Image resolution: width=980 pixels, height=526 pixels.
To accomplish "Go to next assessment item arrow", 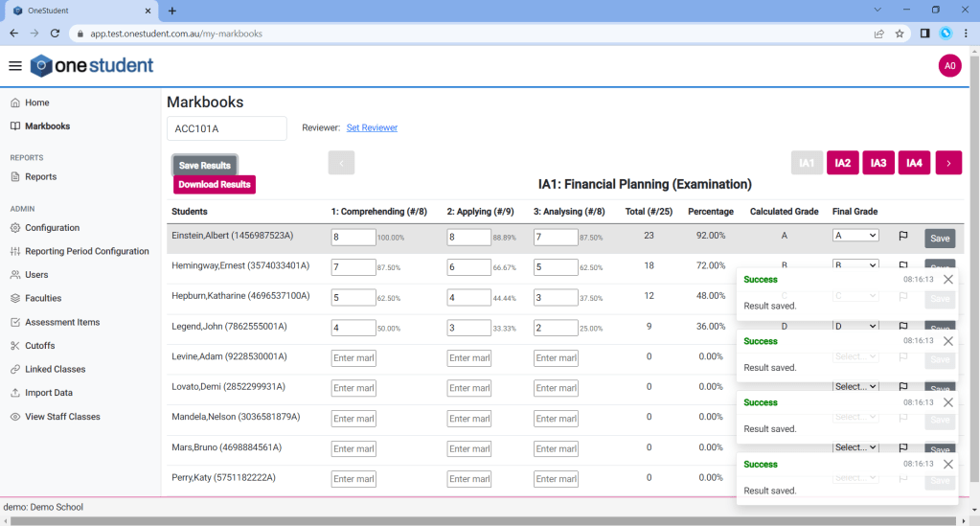I will [x=948, y=163].
